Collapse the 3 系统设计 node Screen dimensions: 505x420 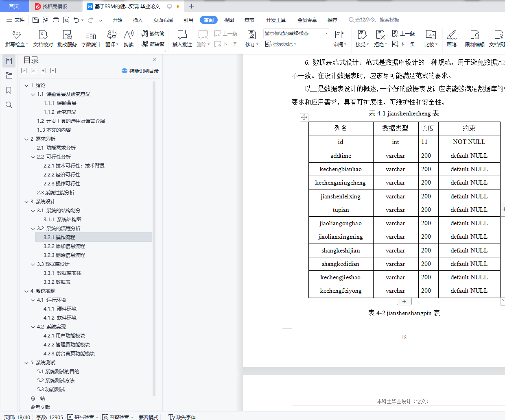pos(26,202)
